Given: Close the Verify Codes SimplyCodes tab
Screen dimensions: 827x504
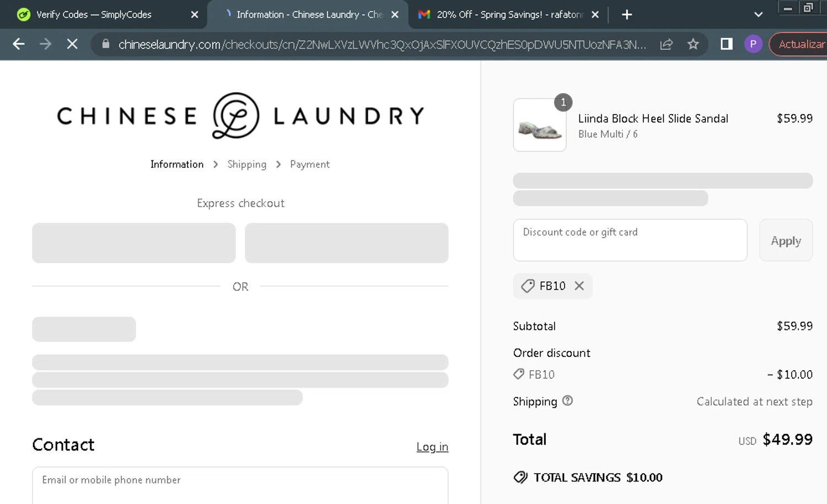Looking at the screenshot, I should coord(194,15).
